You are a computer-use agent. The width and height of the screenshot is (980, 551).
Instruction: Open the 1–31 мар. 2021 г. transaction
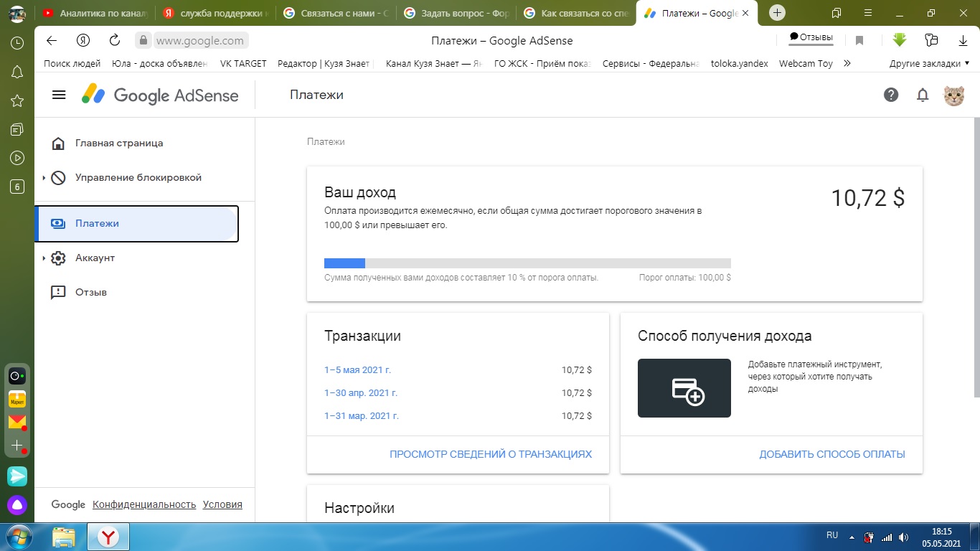(362, 416)
